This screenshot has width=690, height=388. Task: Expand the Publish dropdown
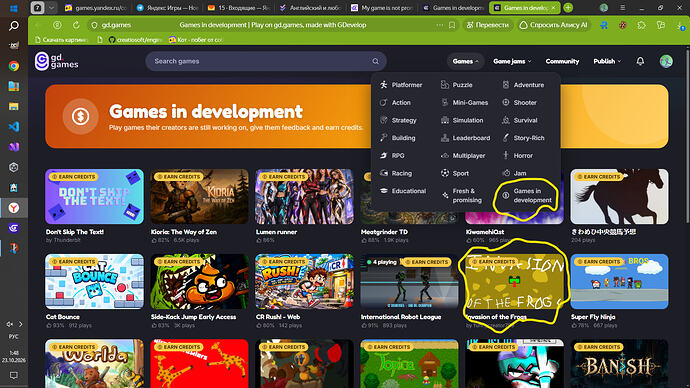point(607,61)
